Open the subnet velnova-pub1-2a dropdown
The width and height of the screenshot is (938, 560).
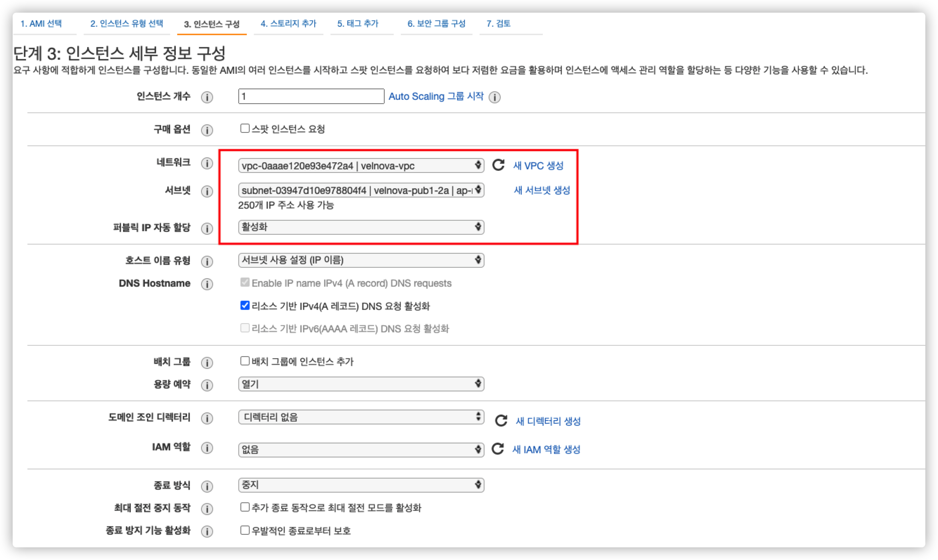361,190
